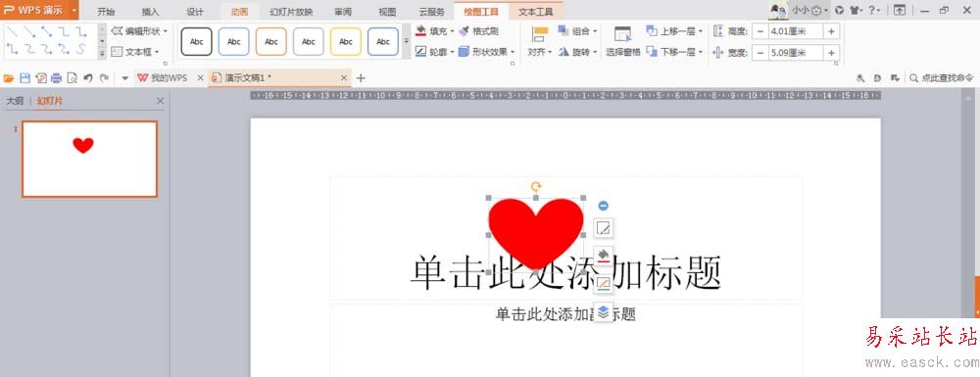Click the 格式刷 format painter

tap(479, 30)
